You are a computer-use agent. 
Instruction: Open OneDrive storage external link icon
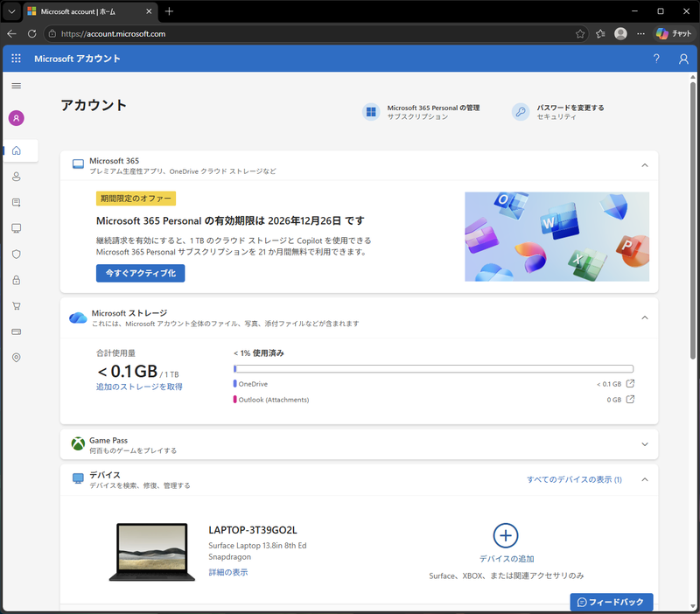tap(630, 383)
